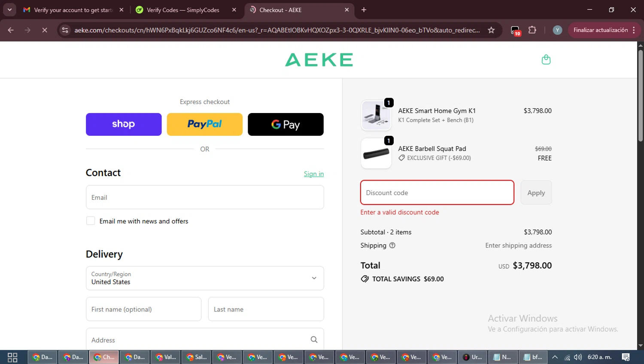Viewport: 644px width, 364px height.
Task: Close the Verify Codes SimplyCodes tab
Action: [x=234, y=10]
